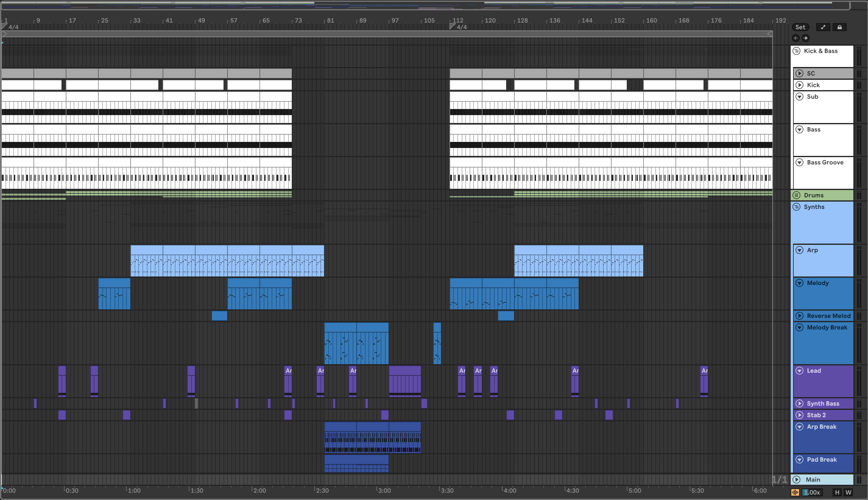
Task: Unfold the Drums group track
Action: pos(797,195)
